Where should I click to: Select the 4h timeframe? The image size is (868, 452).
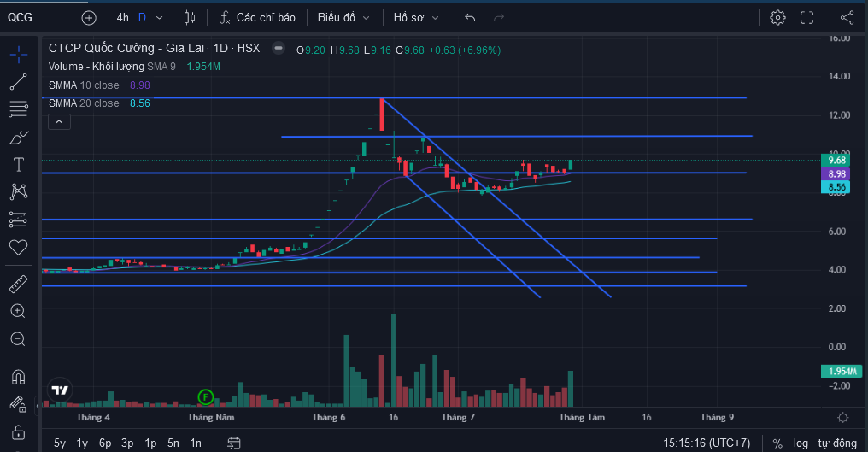[122, 18]
